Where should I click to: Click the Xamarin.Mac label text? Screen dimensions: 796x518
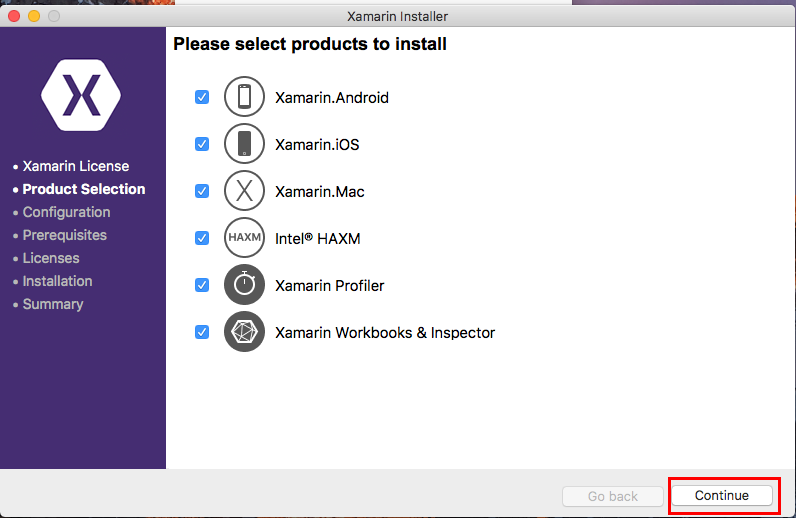click(320, 191)
